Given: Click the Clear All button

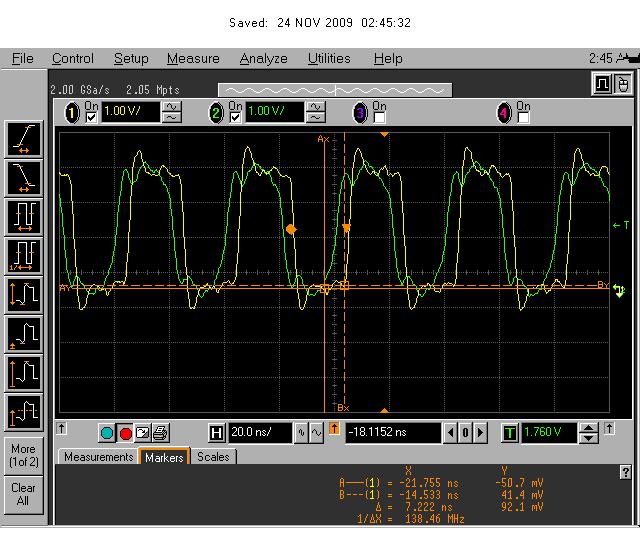Looking at the screenshot, I should point(23,494).
